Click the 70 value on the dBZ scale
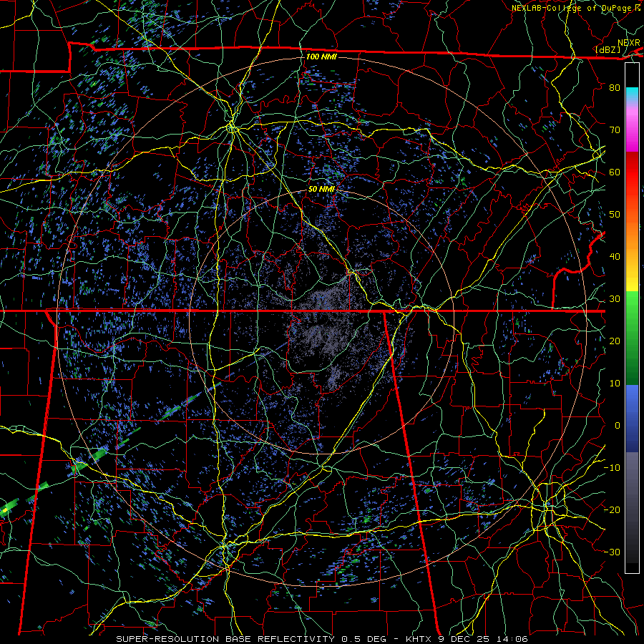 pos(615,130)
